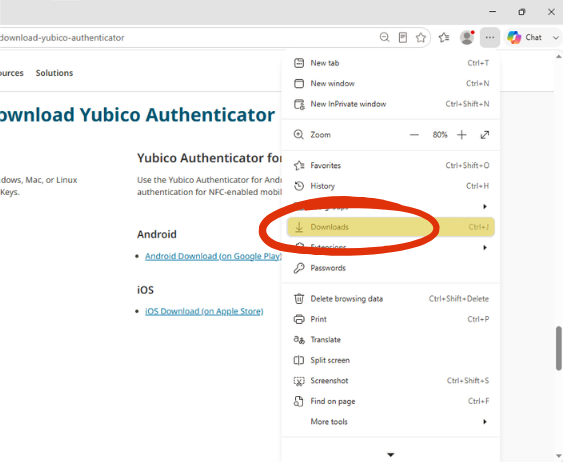563x462 pixels.
Task: Open New InPrivate window entry
Action: (x=391, y=104)
